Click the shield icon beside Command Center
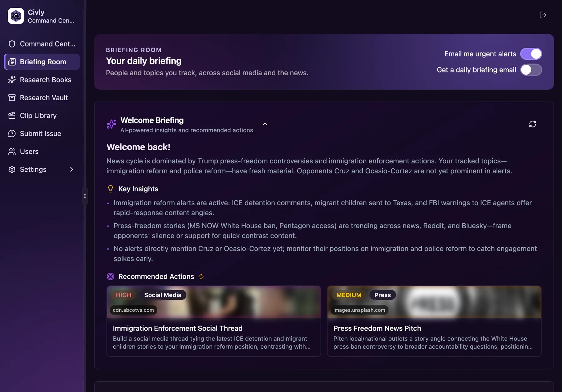This screenshot has width=562, height=392. 12,44
